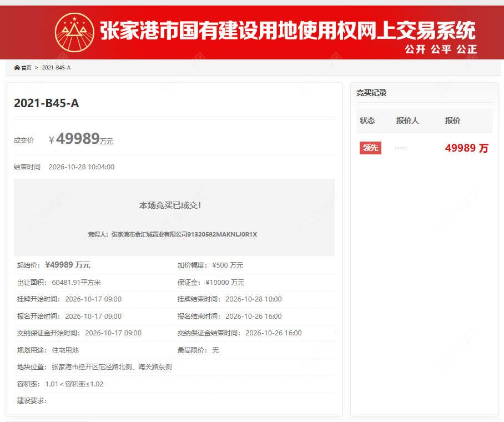Click the 领先 status badge
The image size is (504, 422).
pyautogui.click(x=370, y=148)
